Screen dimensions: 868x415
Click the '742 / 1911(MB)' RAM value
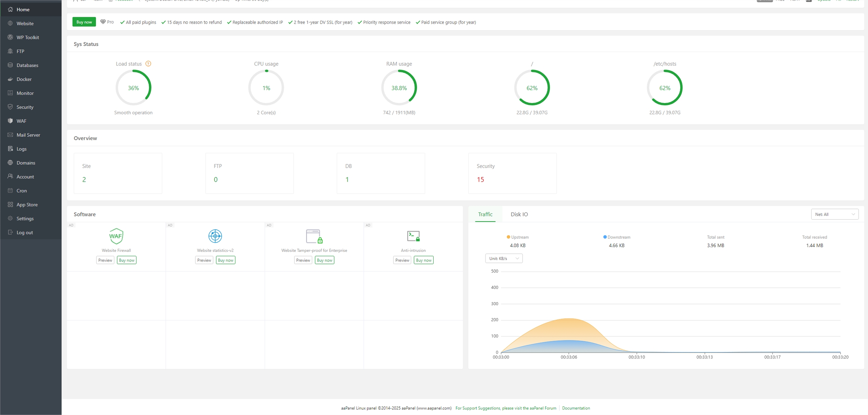coord(399,112)
